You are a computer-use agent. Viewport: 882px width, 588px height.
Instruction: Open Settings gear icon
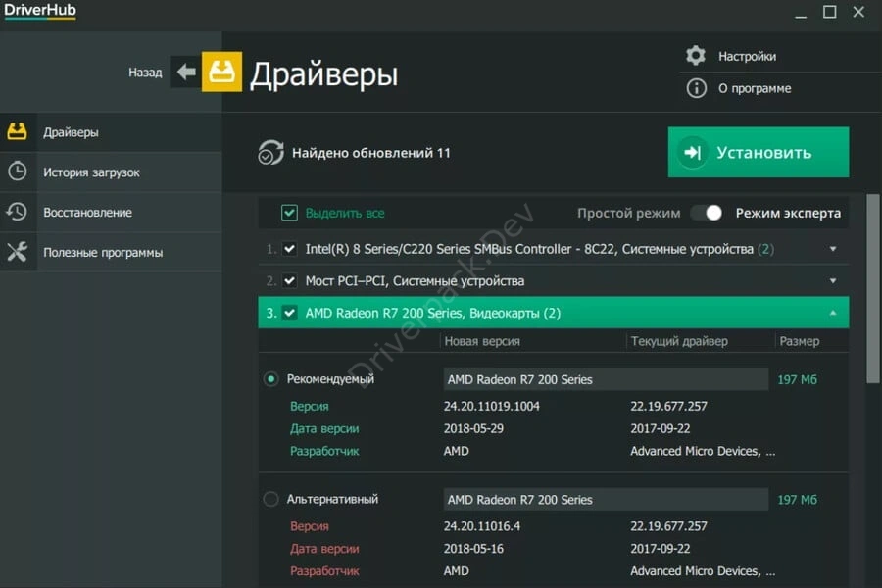coord(696,55)
